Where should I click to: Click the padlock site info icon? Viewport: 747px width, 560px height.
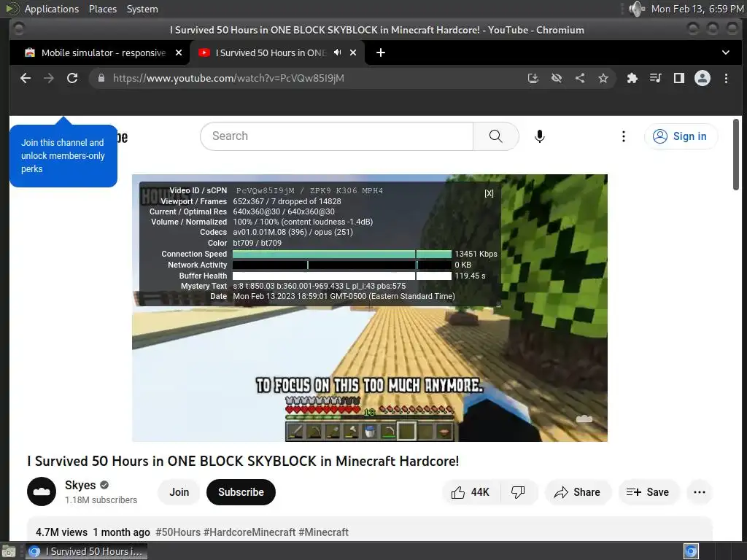(x=101, y=78)
